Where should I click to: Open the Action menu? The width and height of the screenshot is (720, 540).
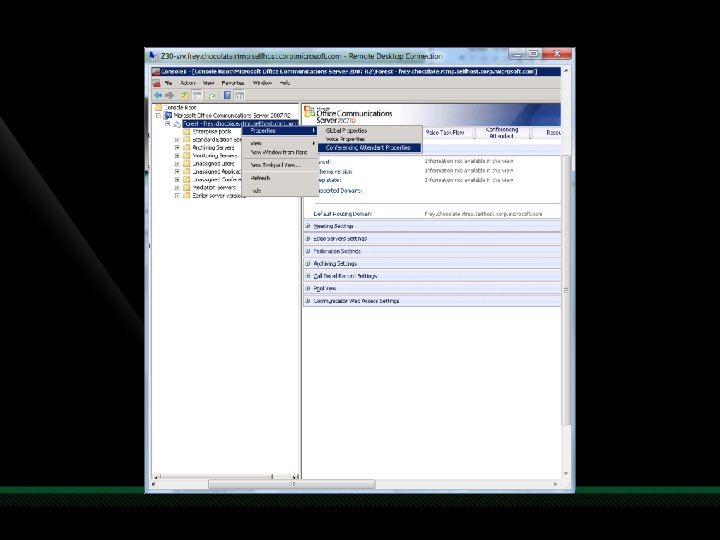(x=187, y=83)
